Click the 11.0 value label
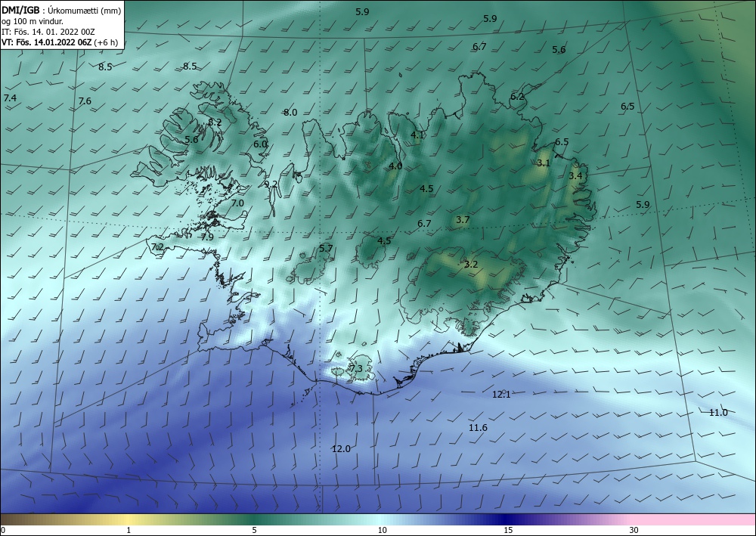The image size is (756, 536). point(718,413)
